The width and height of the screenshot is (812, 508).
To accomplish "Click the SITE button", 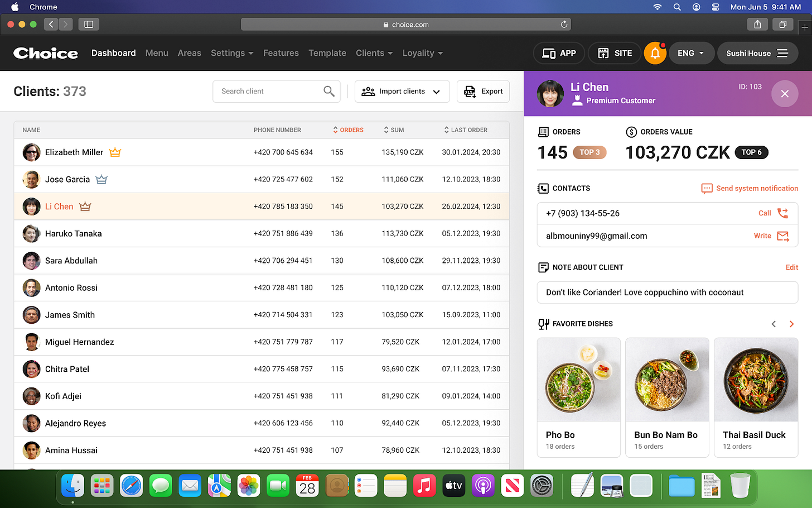I will [615, 53].
